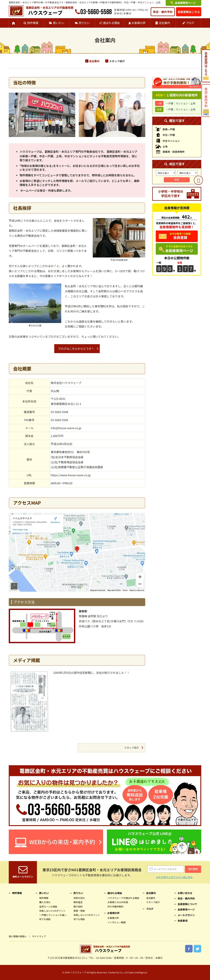Viewport: 210px width, 980px height.
Task: Click the red location pin on map
Action: click(77, 549)
